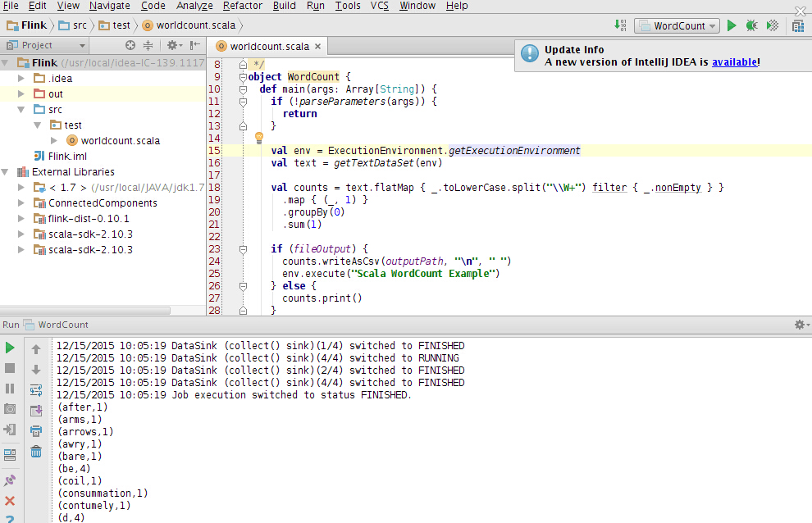Screen dimensions: 812x523
Task: Stop the process in the Run panel
Action: tap(10, 368)
